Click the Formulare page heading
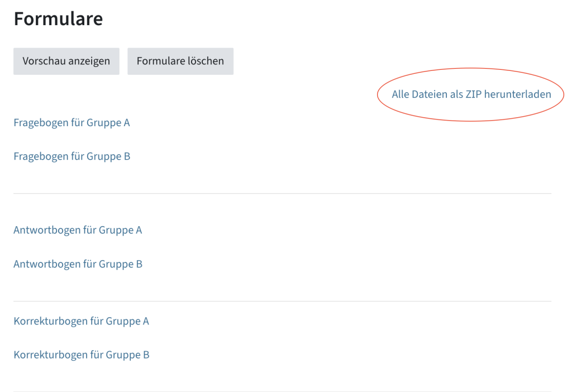Image resolution: width=572 pixels, height=392 pixels. 58,18
